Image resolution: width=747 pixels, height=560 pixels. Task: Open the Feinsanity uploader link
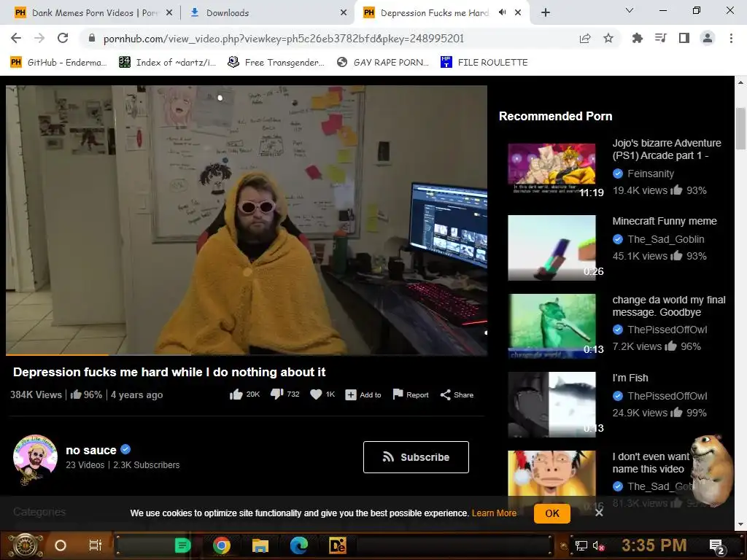[650, 174]
